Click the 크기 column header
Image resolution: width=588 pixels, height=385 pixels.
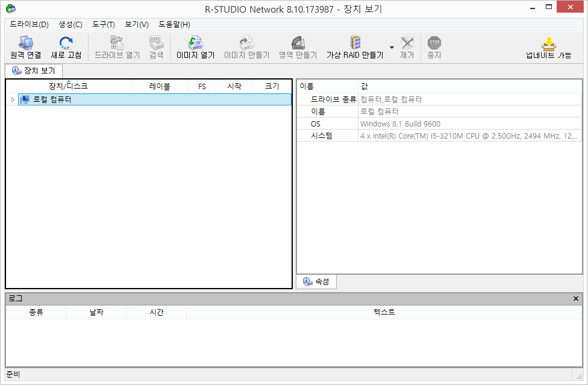point(272,86)
